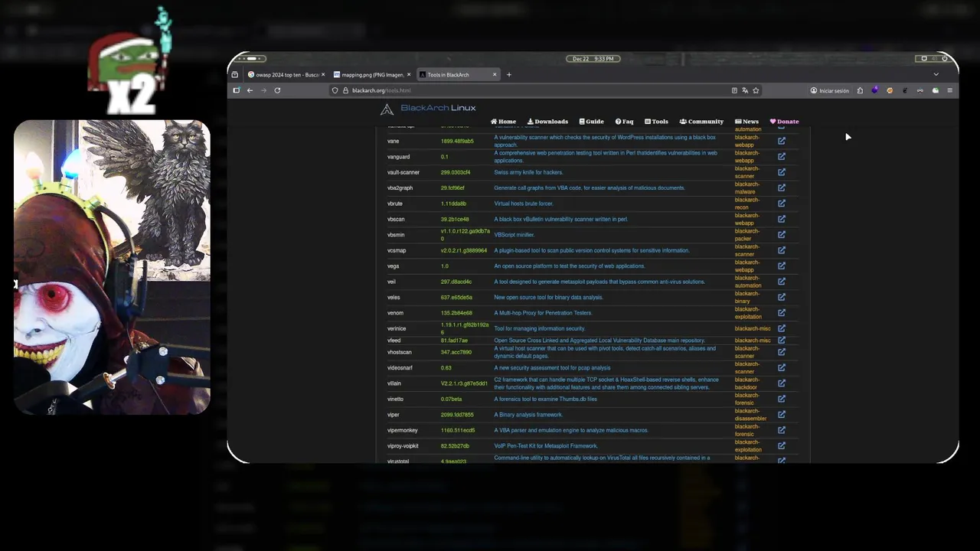Open external link for viper row
980x551 pixels.
(x=782, y=415)
